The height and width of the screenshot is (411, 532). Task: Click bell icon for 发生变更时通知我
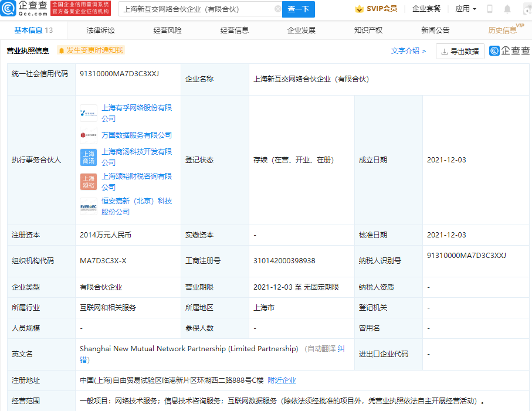point(62,51)
